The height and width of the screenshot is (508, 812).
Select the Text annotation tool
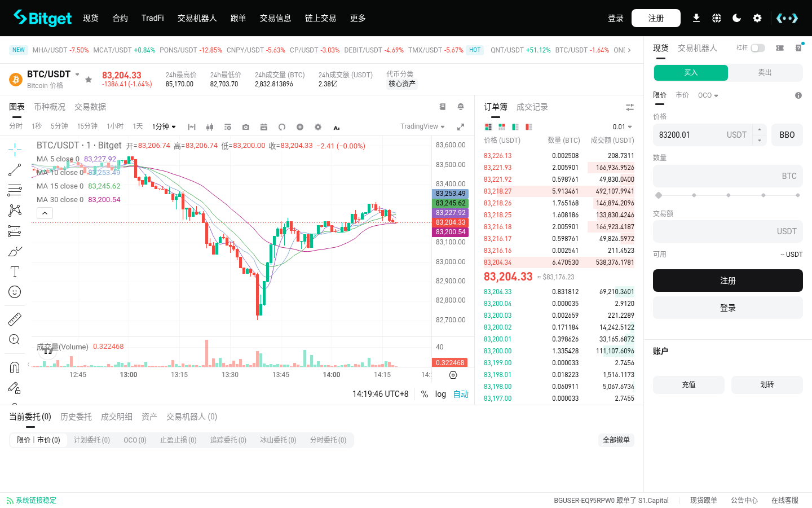tap(15, 271)
